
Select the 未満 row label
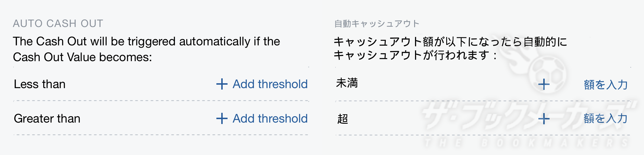coord(347,83)
